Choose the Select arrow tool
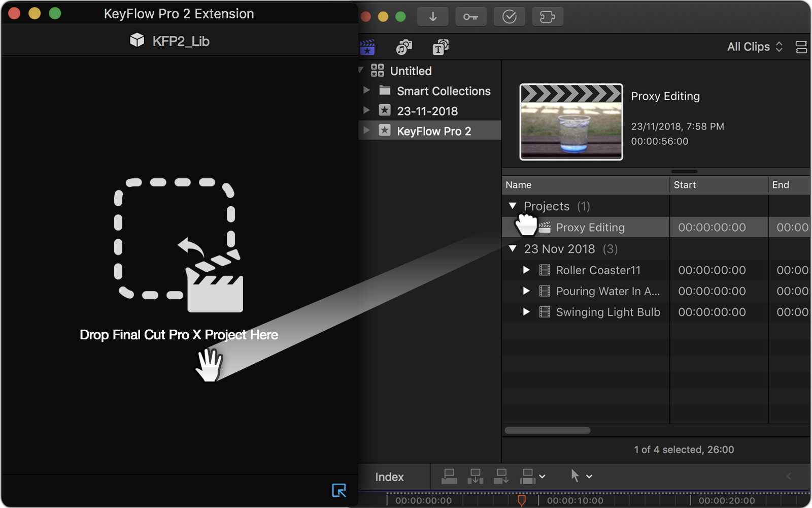Image resolution: width=812 pixels, height=508 pixels. pyautogui.click(x=574, y=476)
